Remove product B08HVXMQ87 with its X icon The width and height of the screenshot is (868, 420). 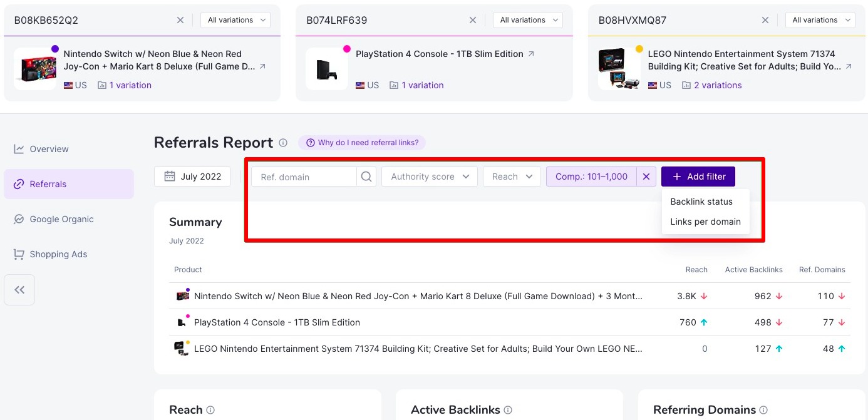[x=765, y=20]
